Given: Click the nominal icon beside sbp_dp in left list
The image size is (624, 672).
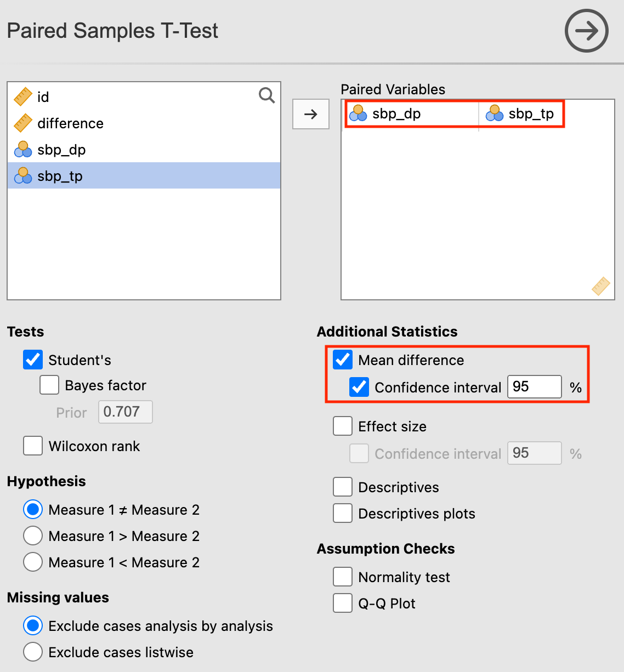Looking at the screenshot, I should click(x=23, y=150).
